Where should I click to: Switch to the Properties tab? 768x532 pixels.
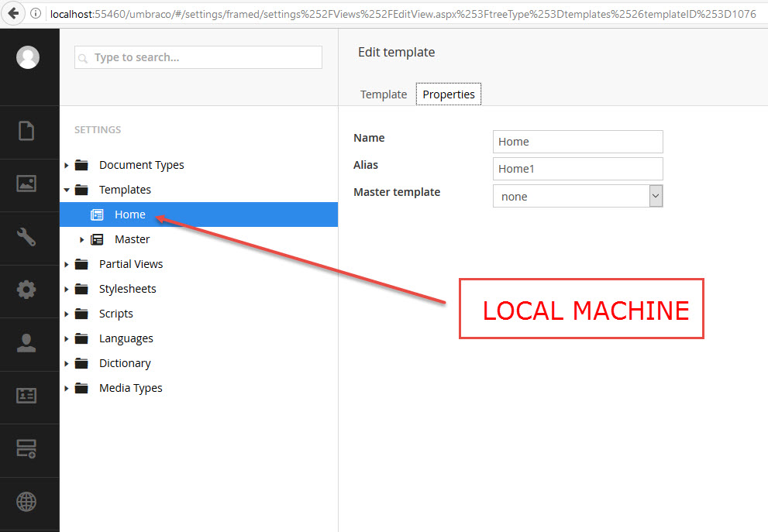449,94
